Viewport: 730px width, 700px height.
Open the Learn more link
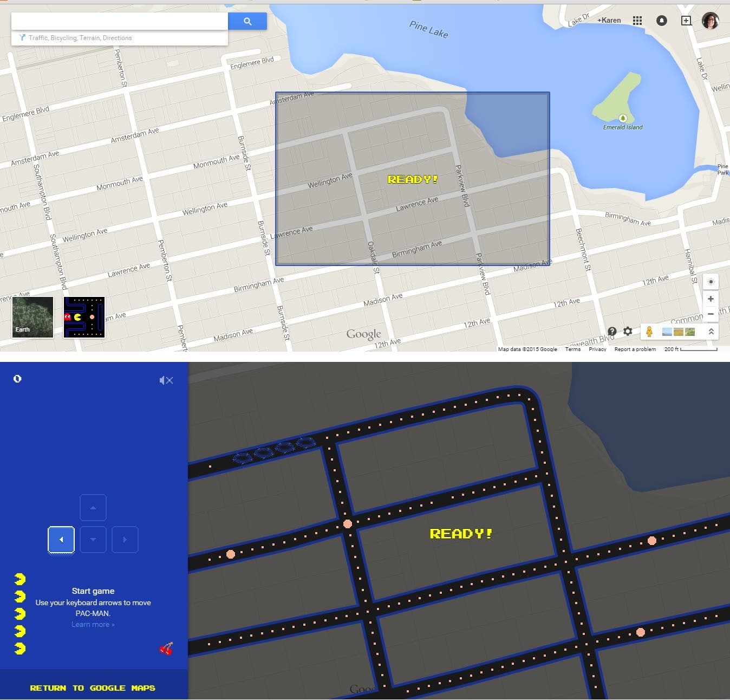(x=93, y=624)
